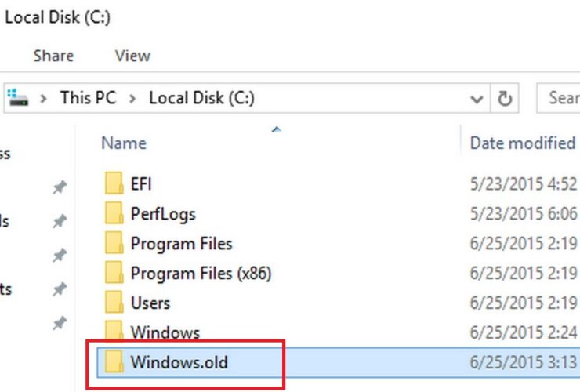Click the Windows.old folder icon
This screenshot has height=392, width=580.
[114, 361]
